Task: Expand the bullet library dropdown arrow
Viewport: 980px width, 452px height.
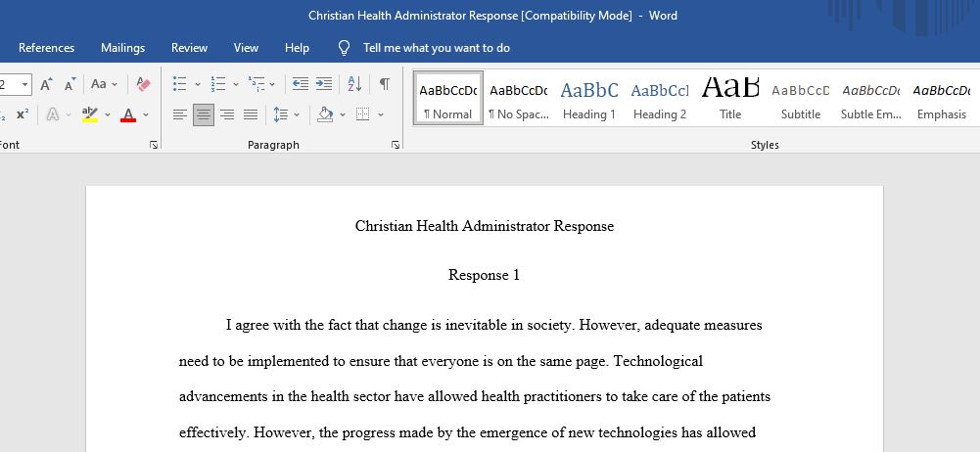Action: click(x=198, y=84)
